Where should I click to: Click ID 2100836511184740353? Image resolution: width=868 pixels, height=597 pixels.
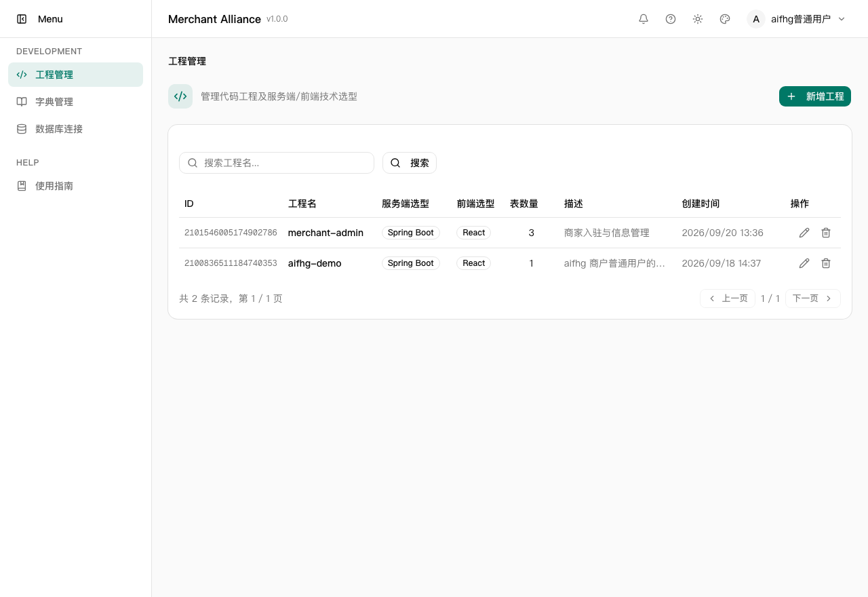coord(231,263)
